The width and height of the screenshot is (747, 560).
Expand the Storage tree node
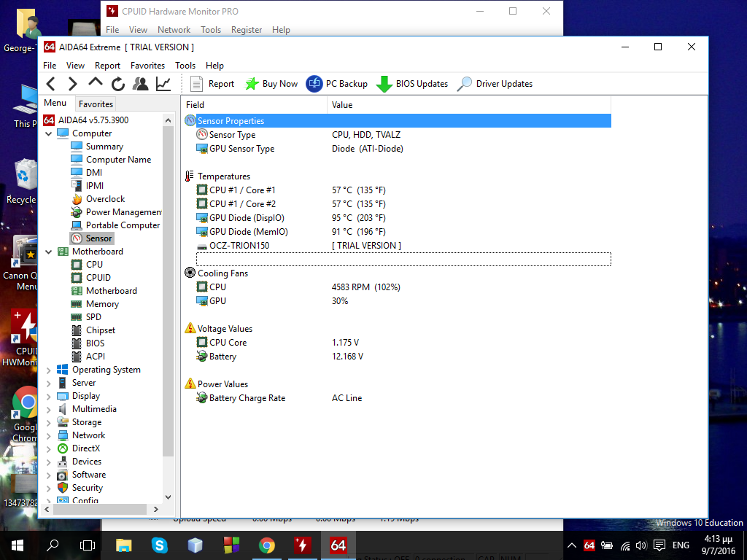tap(49, 422)
